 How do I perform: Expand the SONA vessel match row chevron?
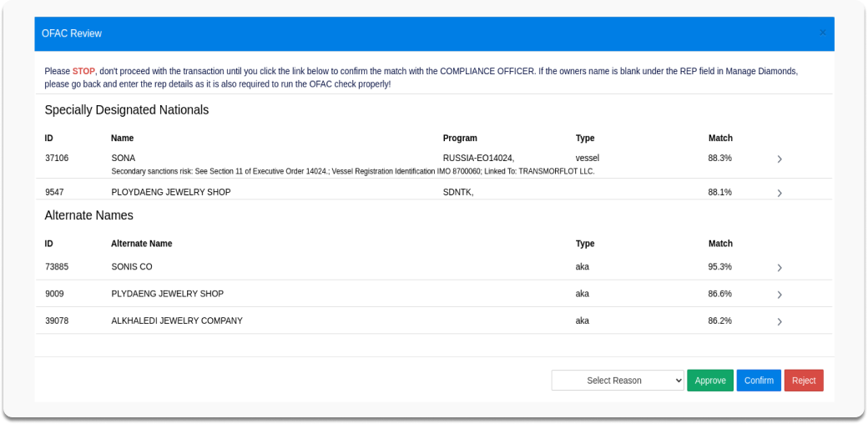coord(780,159)
